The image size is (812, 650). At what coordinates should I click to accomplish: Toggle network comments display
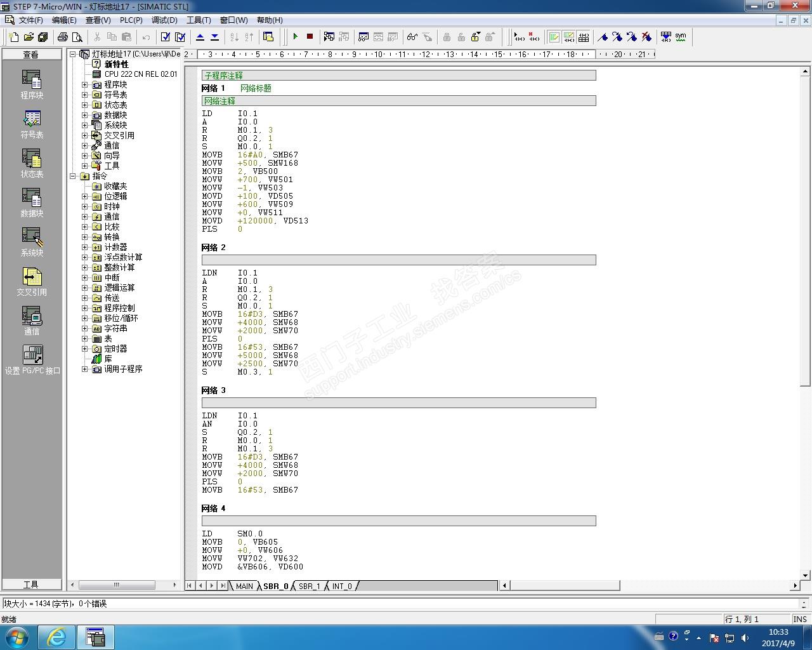568,37
